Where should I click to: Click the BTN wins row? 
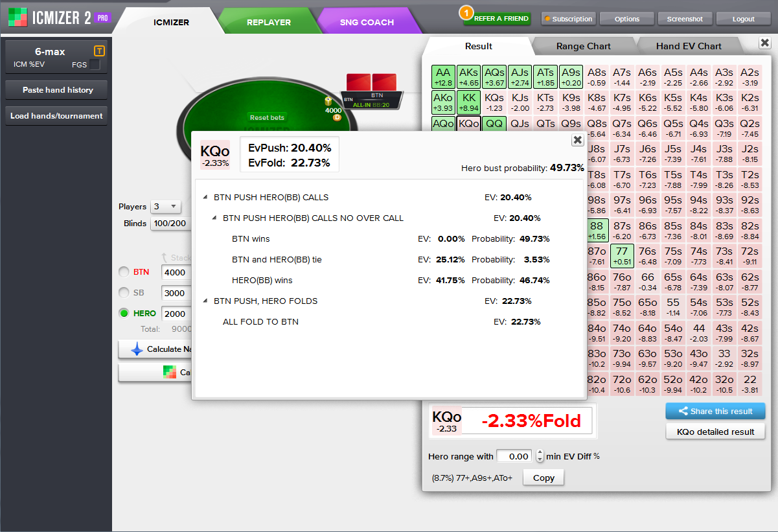click(391, 239)
